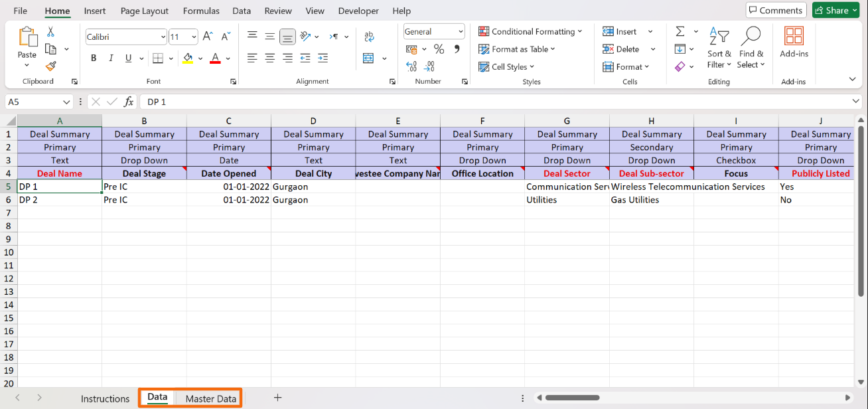Open the Add-ins icon
This screenshot has height=409, width=868.
(793, 43)
